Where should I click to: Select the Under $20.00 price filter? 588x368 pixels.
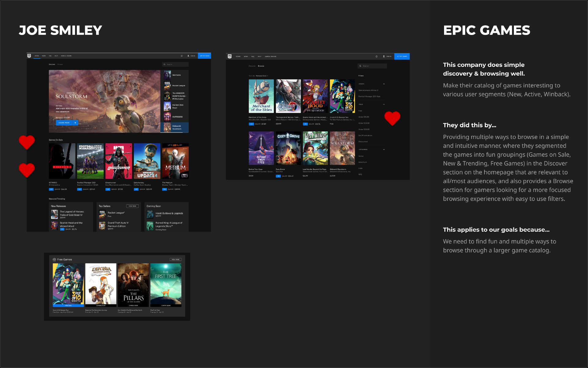point(364,123)
